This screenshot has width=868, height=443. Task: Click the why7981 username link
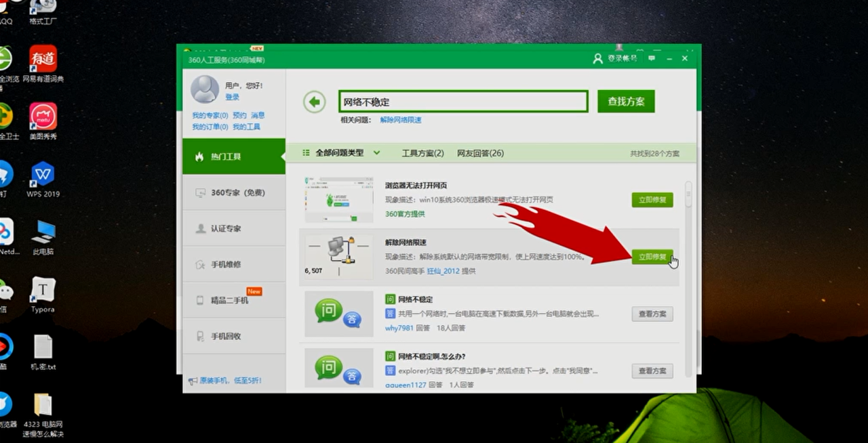point(399,328)
